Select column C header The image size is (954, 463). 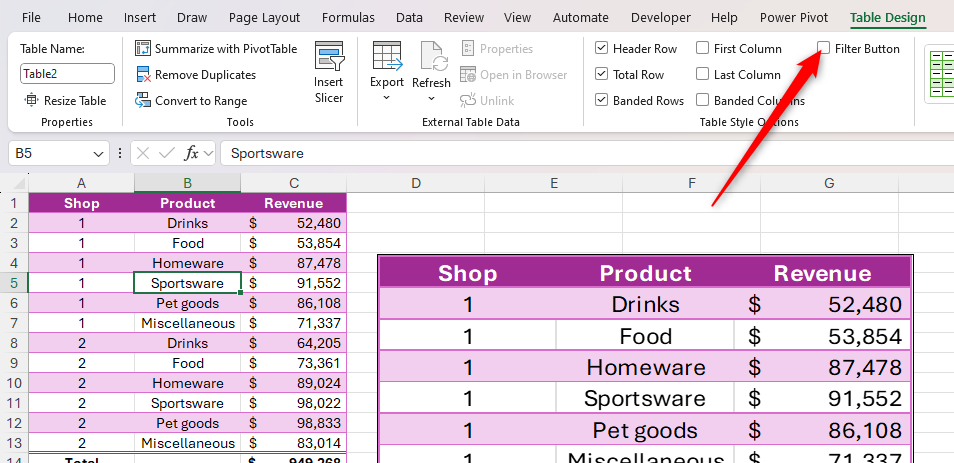294,183
